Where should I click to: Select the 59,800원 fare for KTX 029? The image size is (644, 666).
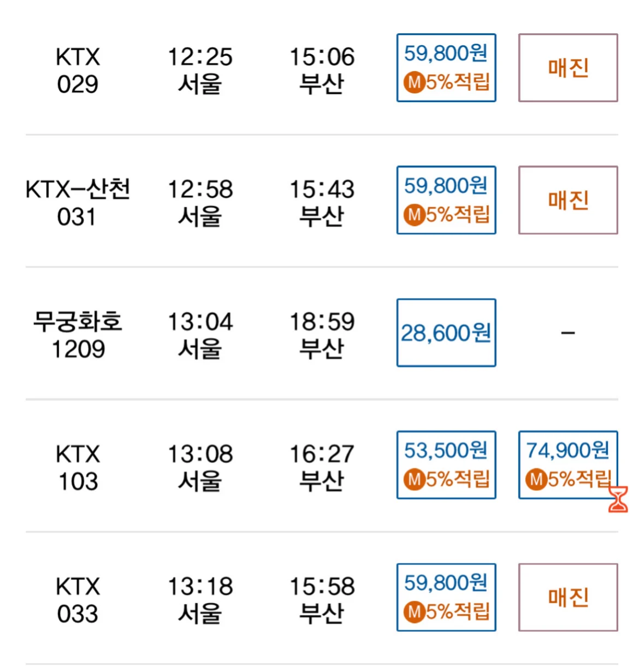pos(446,68)
